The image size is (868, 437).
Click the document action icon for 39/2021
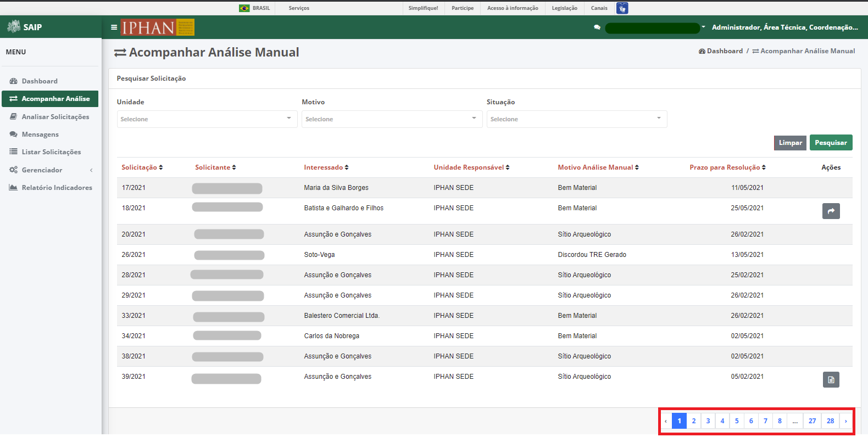pyautogui.click(x=831, y=379)
